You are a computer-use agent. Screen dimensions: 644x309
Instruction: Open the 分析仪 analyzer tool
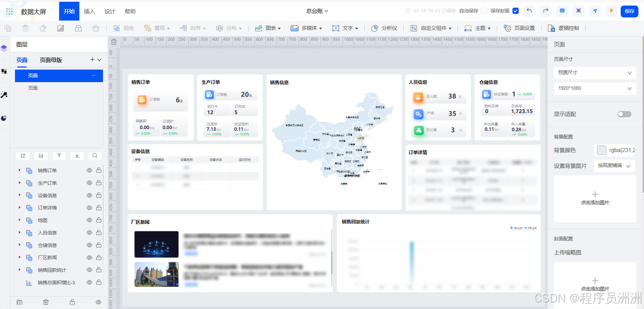384,28
